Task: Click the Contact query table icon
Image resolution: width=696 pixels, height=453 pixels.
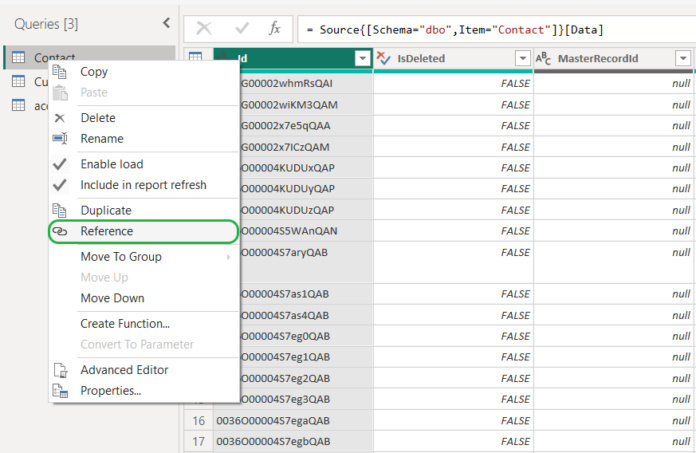Action: point(18,58)
